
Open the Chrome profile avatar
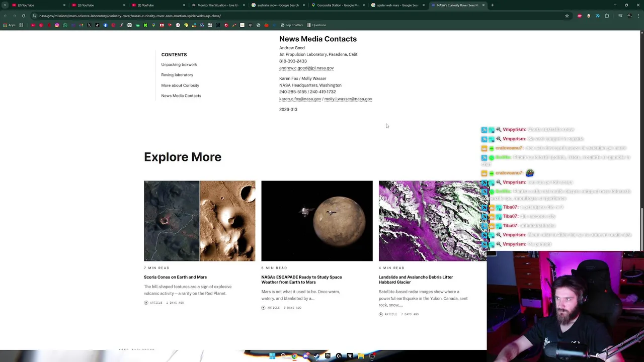pos(629,16)
